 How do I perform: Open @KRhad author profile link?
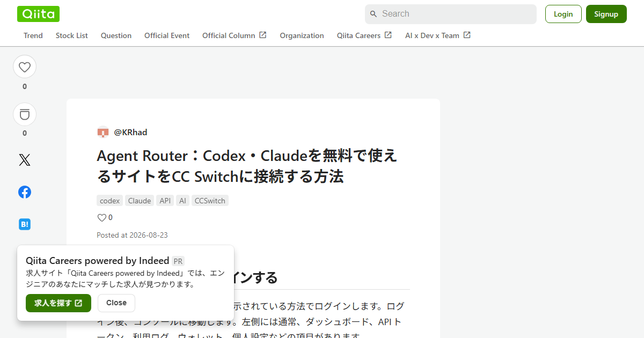130,132
